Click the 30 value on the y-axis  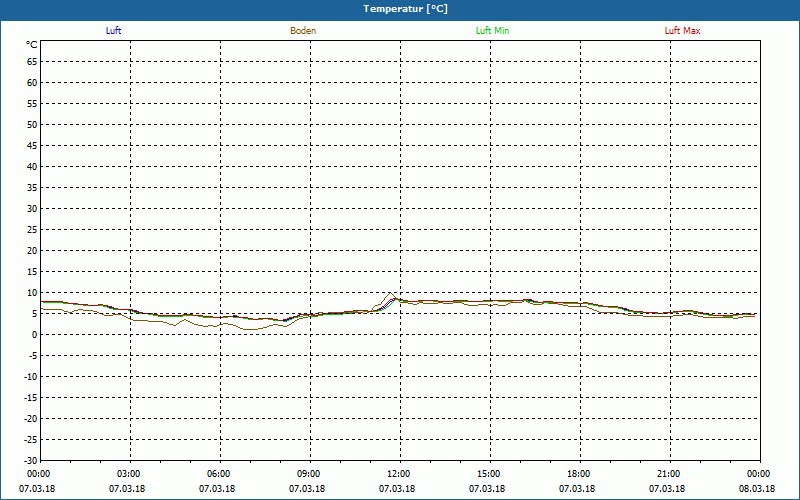32,209
